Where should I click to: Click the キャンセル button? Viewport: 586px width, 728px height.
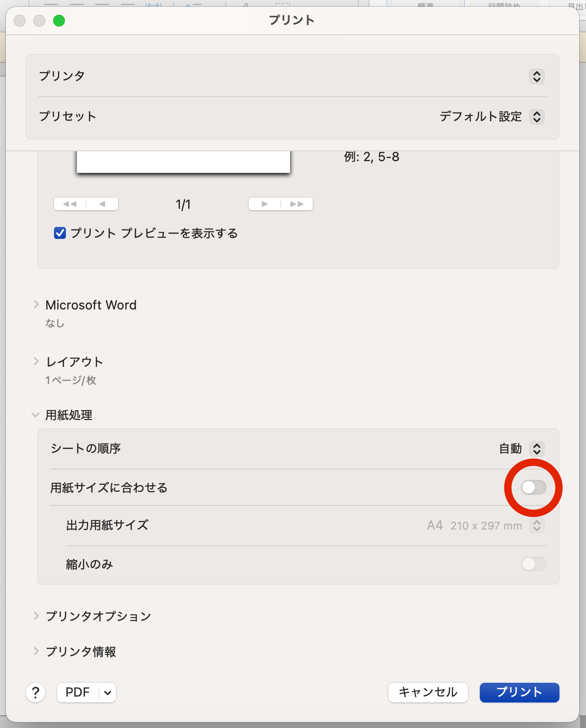coord(428,693)
